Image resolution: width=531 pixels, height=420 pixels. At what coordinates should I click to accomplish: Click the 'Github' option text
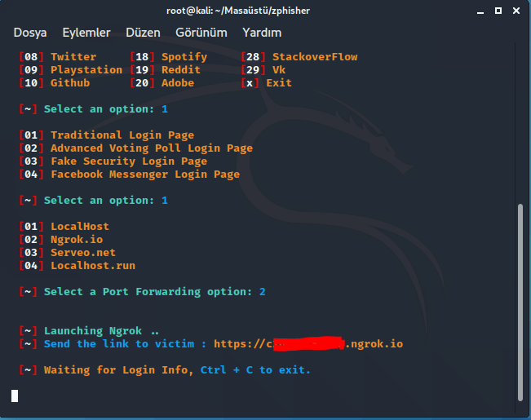70,82
